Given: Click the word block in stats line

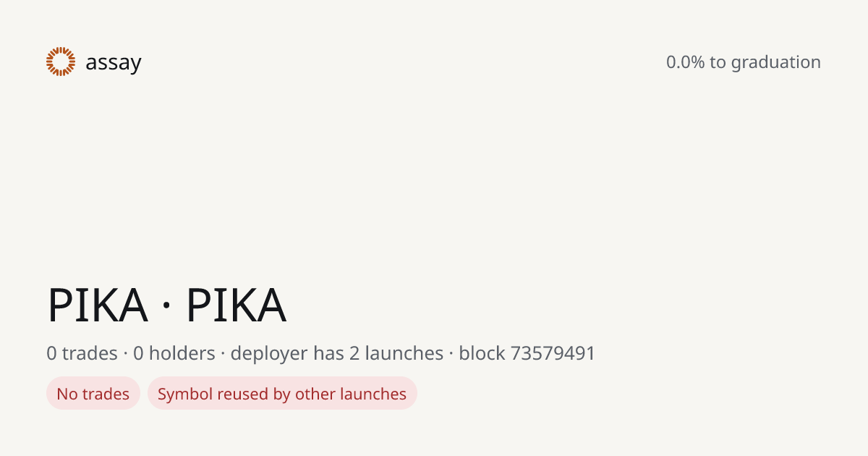Looking at the screenshot, I should click(482, 353).
